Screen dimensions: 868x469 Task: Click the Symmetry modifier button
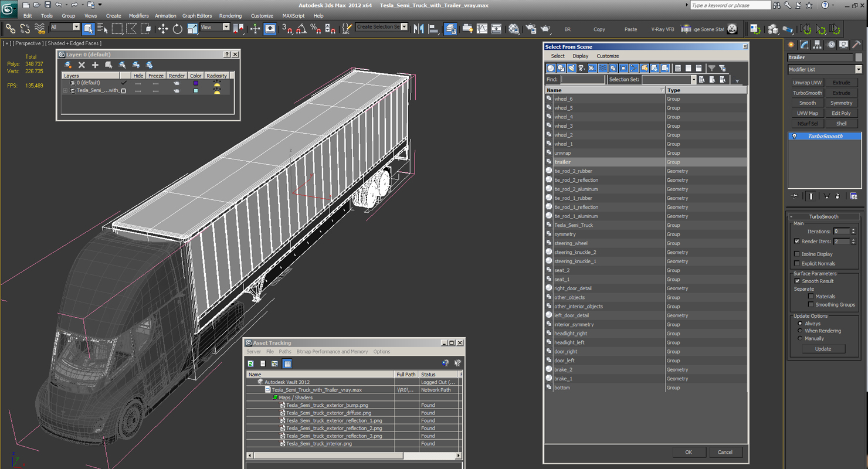[x=841, y=103]
